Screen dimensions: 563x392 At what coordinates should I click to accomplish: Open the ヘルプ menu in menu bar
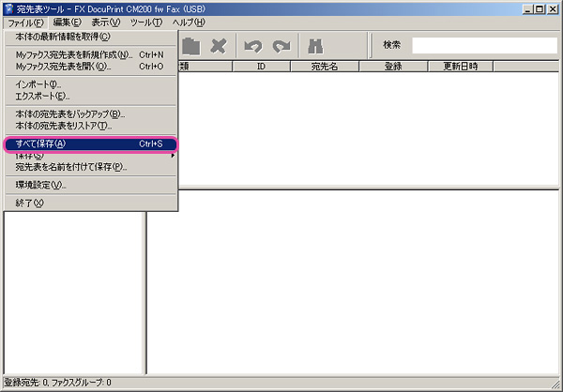(188, 22)
